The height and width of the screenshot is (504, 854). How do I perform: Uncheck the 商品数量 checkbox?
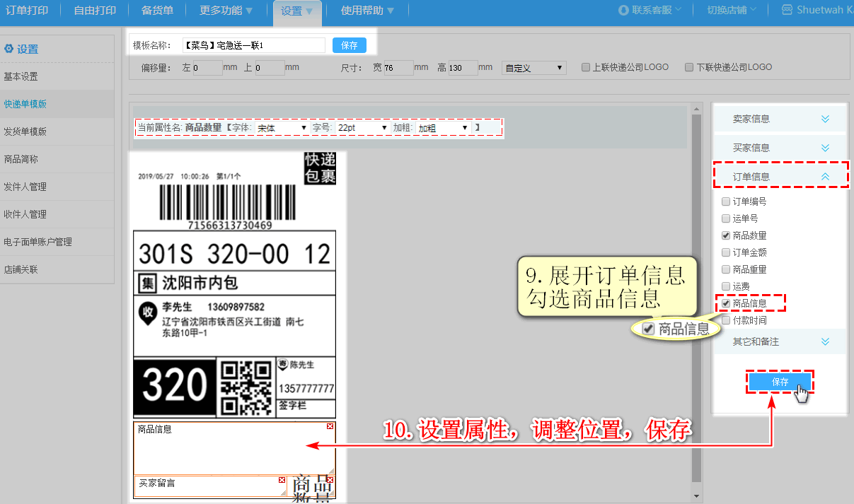pos(725,235)
